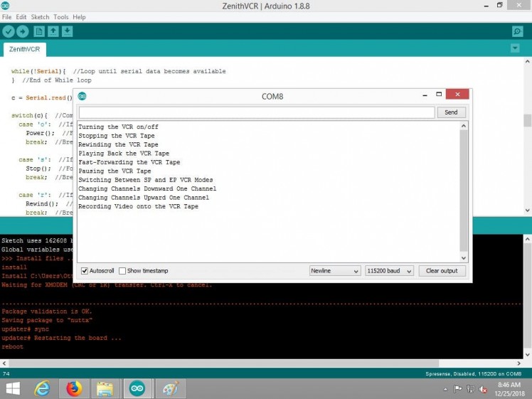
Task: Click the Send button in COM8 window
Action: (451, 112)
